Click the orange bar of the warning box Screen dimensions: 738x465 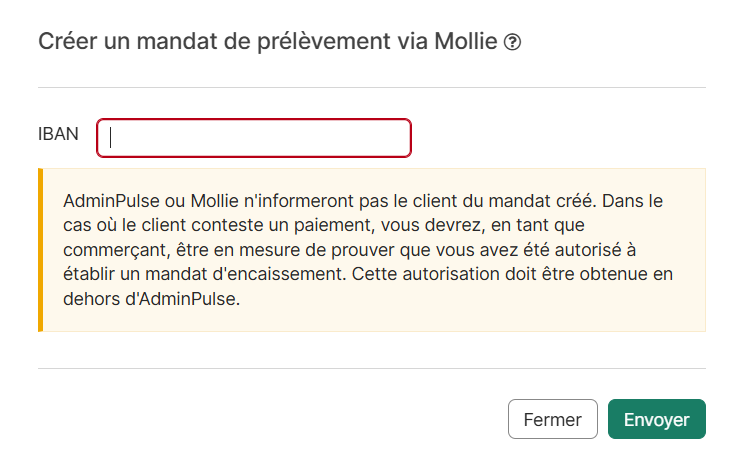pyautogui.click(x=40, y=250)
